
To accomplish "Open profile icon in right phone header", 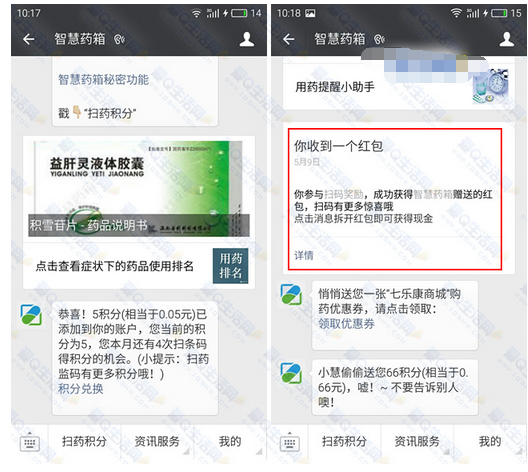I will [x=507, y=39].
